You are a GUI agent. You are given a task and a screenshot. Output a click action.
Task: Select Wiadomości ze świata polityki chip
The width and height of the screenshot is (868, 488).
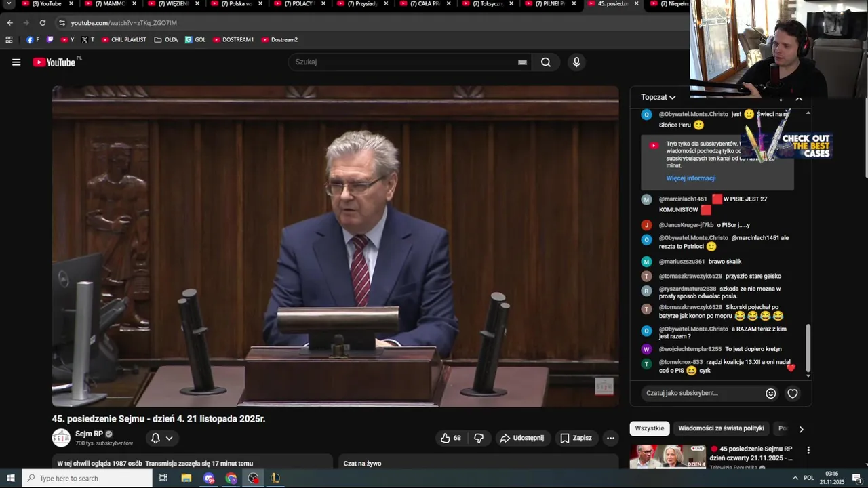click(x=721, y=428)
